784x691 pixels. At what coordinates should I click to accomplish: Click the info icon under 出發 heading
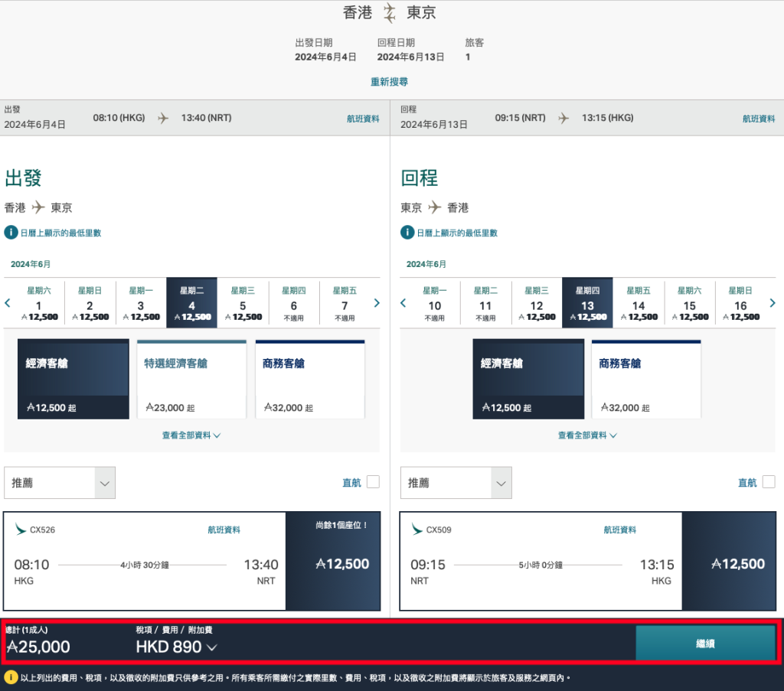point(11,233)
